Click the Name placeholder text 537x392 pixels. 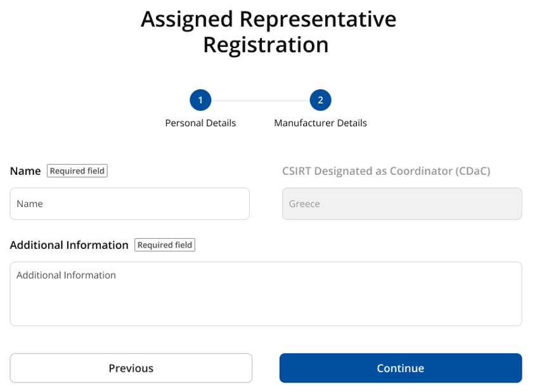30,204
